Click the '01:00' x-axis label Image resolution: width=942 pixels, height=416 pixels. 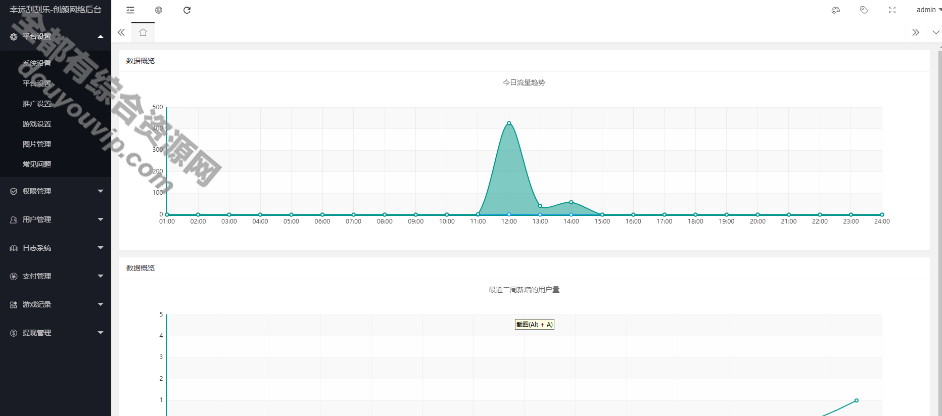167,222
